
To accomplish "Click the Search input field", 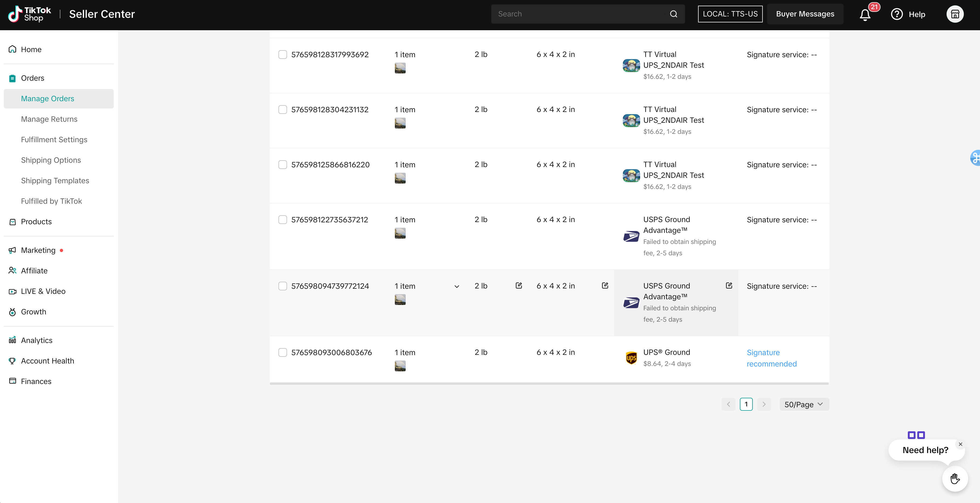I will (580, 14).
